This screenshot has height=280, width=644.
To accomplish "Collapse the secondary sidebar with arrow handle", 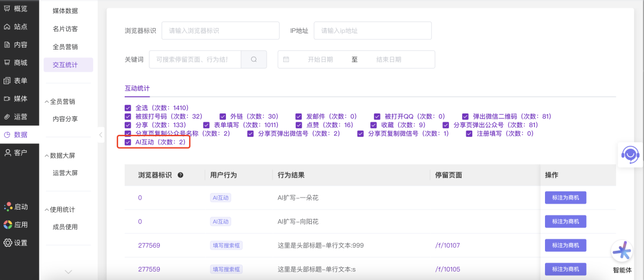I will point(101,136).
